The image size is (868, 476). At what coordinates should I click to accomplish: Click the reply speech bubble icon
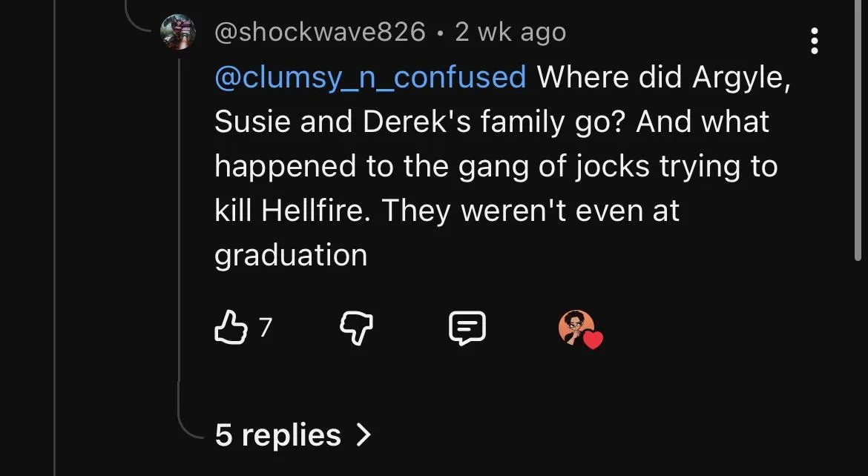coord(467,328)
